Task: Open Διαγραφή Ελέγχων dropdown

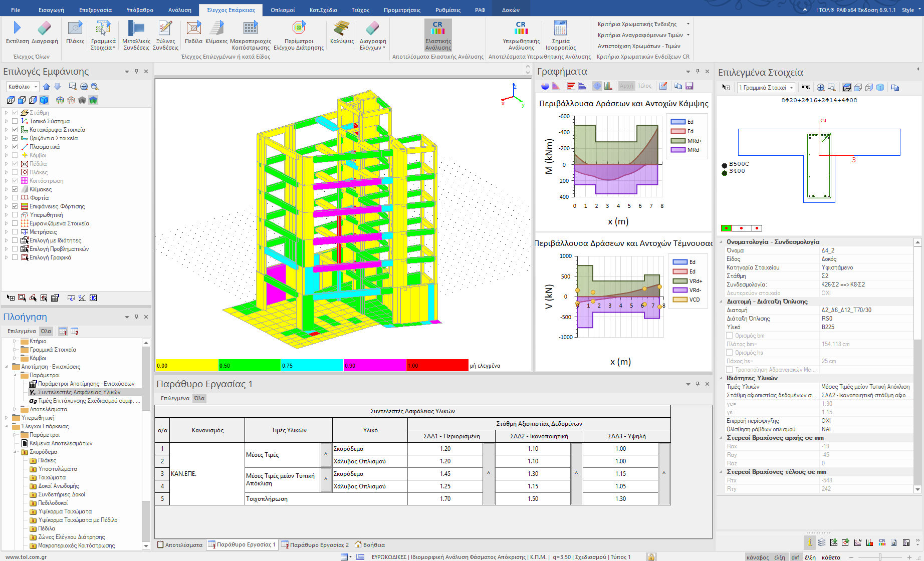Action: coord(373,35)
